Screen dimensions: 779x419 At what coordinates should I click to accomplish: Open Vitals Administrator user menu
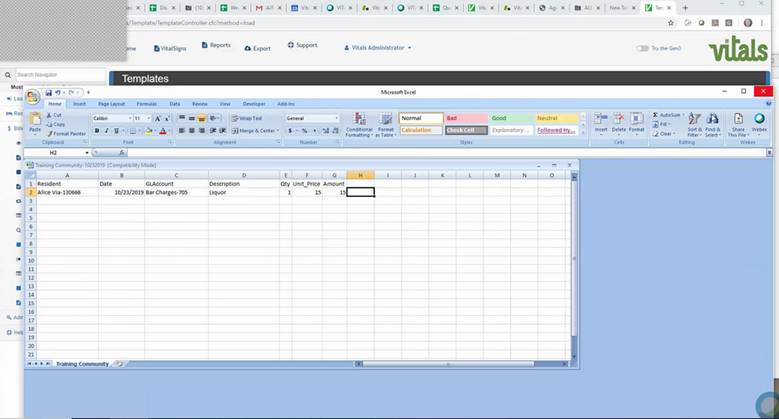pos(378,48)
